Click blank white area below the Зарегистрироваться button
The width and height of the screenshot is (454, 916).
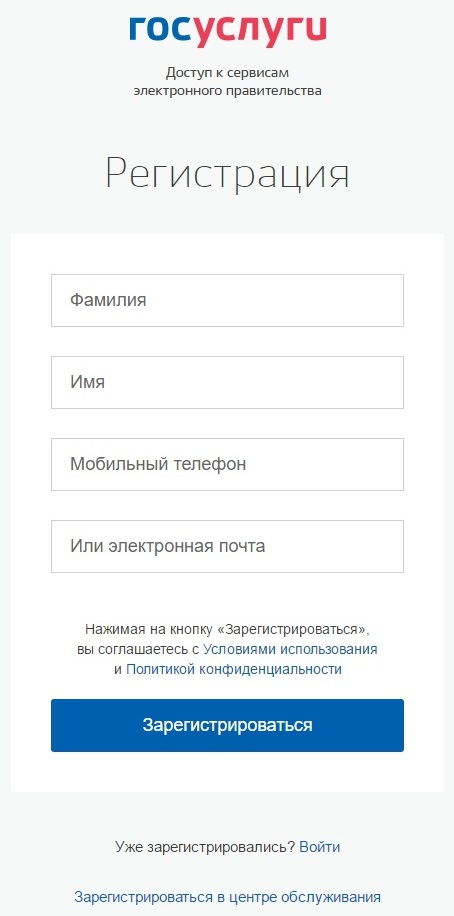[227, 771]
